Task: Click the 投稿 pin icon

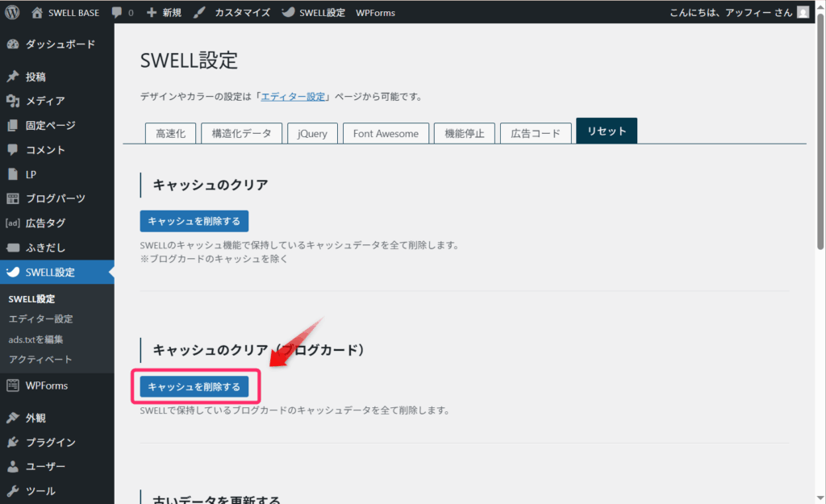Action: point(13,77)
